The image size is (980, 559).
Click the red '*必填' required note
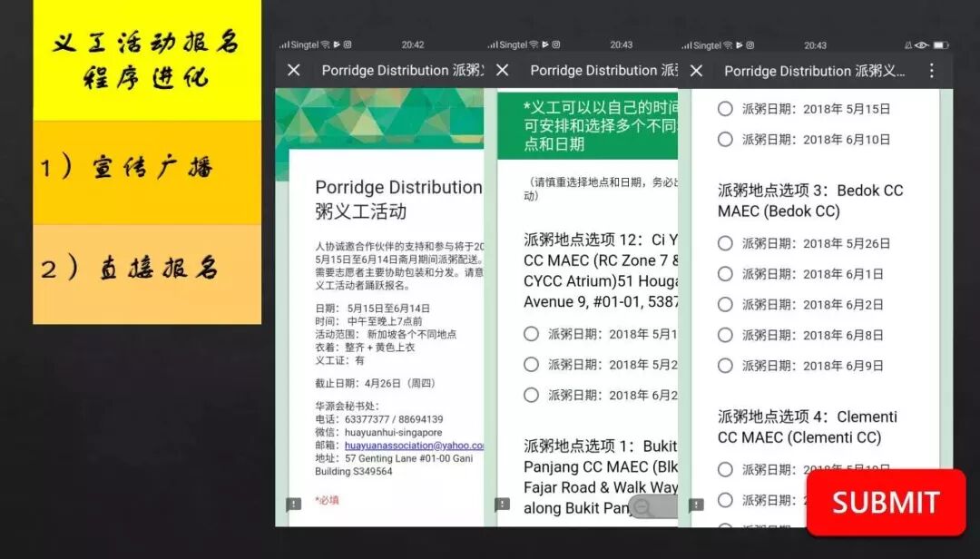(x=327, y=500)
